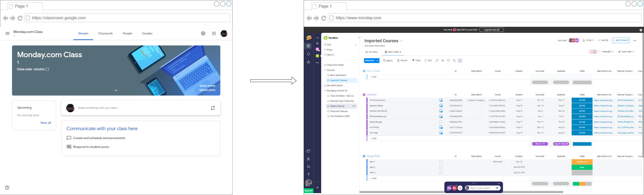Collapse the courses group toggle
Viewport: 644px width, 195px height.
364,94
